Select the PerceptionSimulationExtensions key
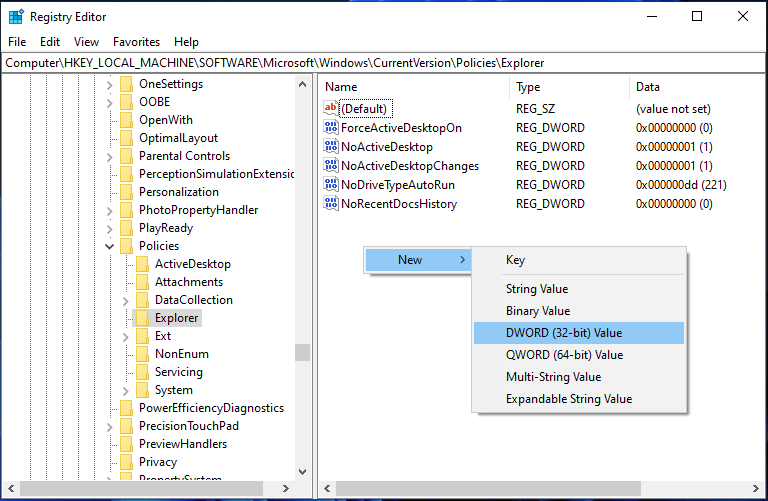The image size is (768, 501). click(216, 174)
